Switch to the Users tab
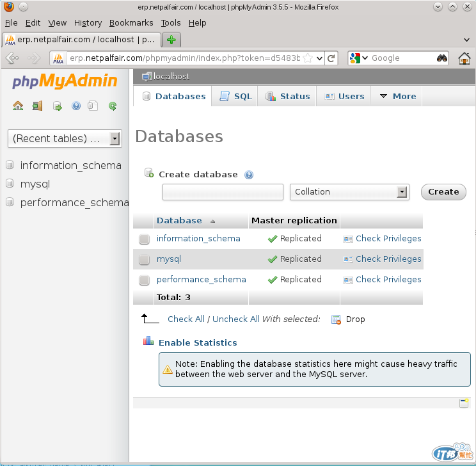This screenshot has height=466, width=476. pos(344,96)
